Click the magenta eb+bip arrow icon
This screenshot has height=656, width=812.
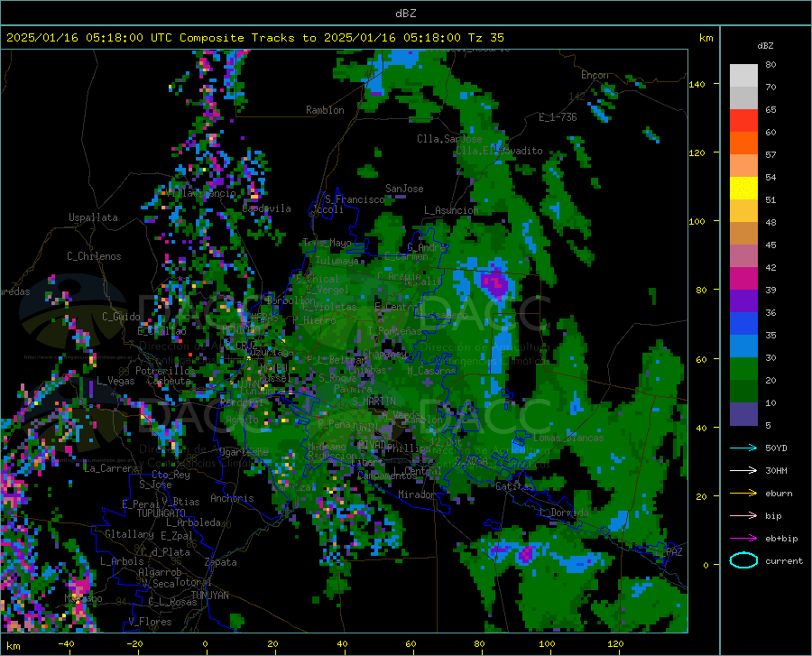[x=743, y=539]
